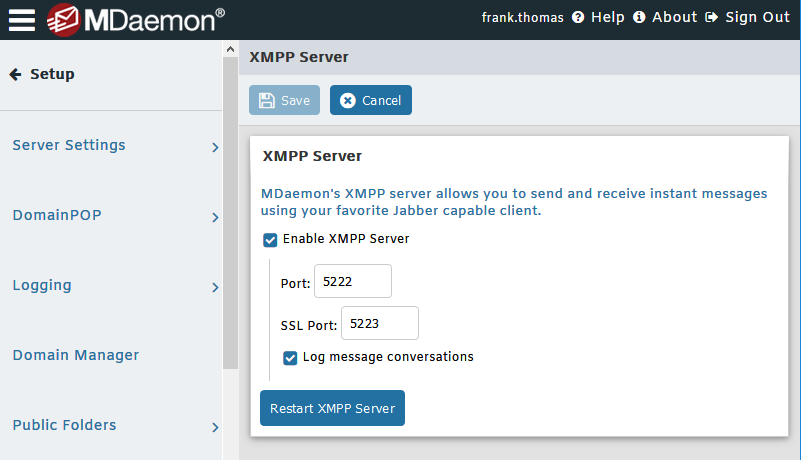Expand the Server Settings chevron
This screenshot has width=801, height=460.
(x=215, y=148)
